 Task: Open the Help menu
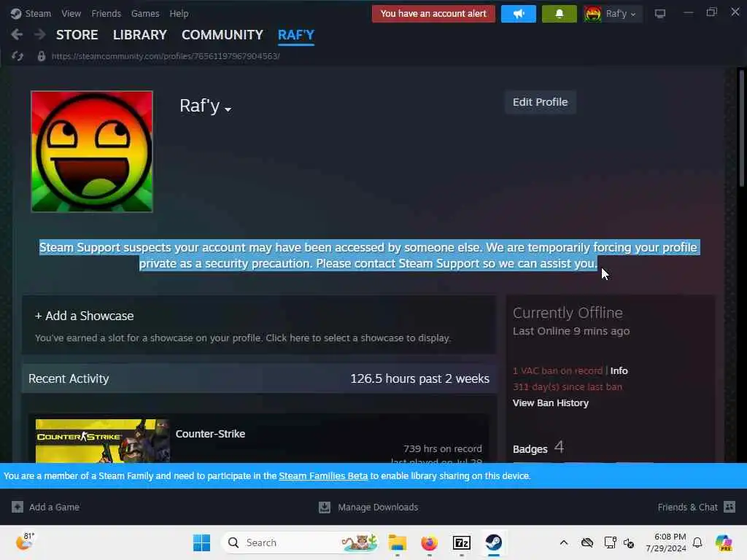(x=179, y=14)
